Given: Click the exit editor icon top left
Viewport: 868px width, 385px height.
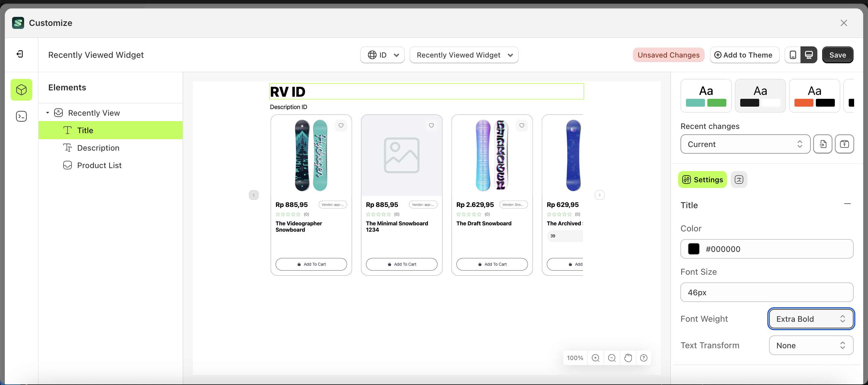Looking at the screenshot, I should [x=20, y=54].
